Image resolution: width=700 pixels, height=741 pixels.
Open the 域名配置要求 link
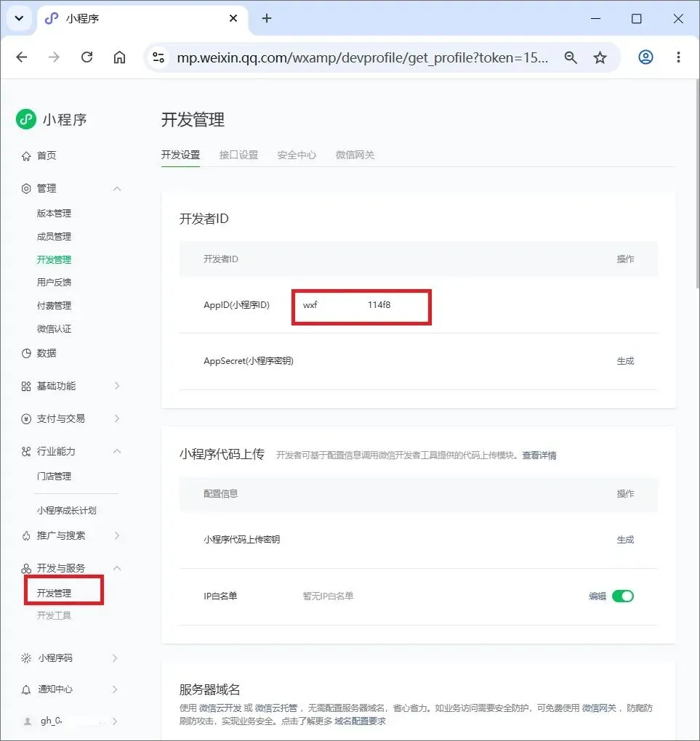point(361,721)
